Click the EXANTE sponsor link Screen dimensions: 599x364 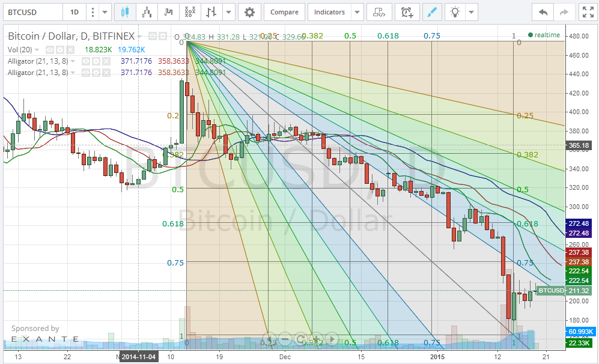[x=45, y=339]
